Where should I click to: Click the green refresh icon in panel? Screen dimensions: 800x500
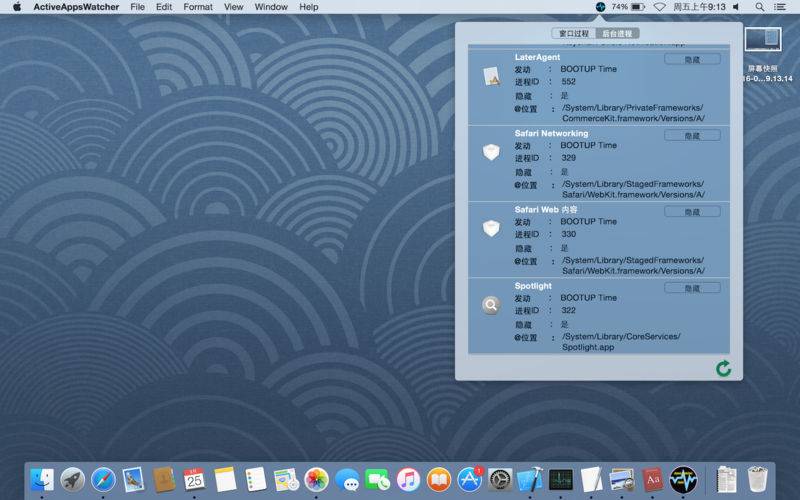click(x=724, y=369)
